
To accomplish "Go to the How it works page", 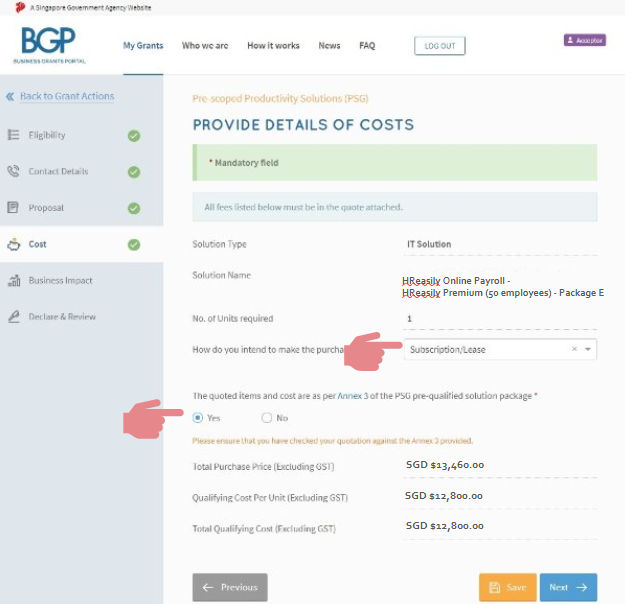I will pos(273,46).
